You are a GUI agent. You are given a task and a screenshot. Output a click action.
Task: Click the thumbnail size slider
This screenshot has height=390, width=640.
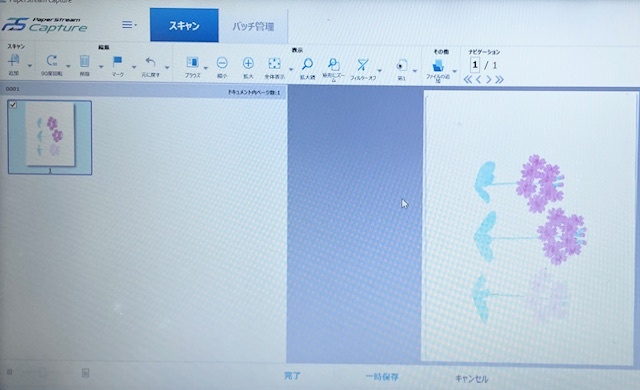tap(42, 372)
